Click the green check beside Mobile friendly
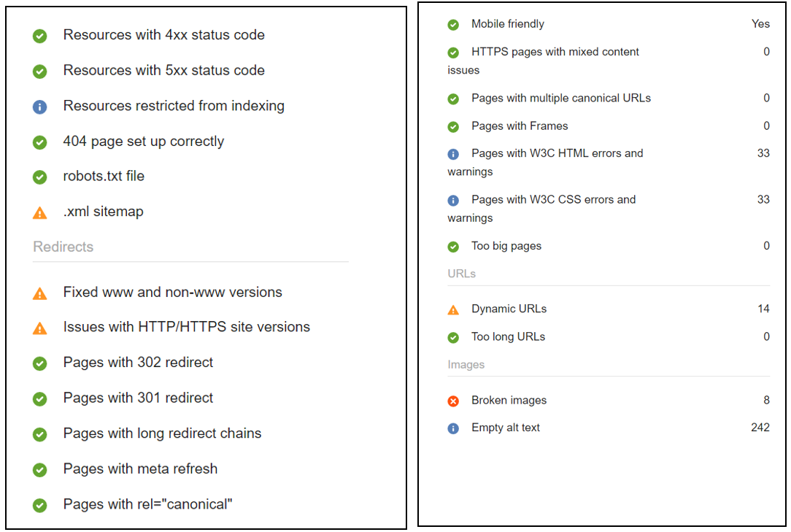Image resolution: width=791 pixels, height=532 pixels. [453, 25]
